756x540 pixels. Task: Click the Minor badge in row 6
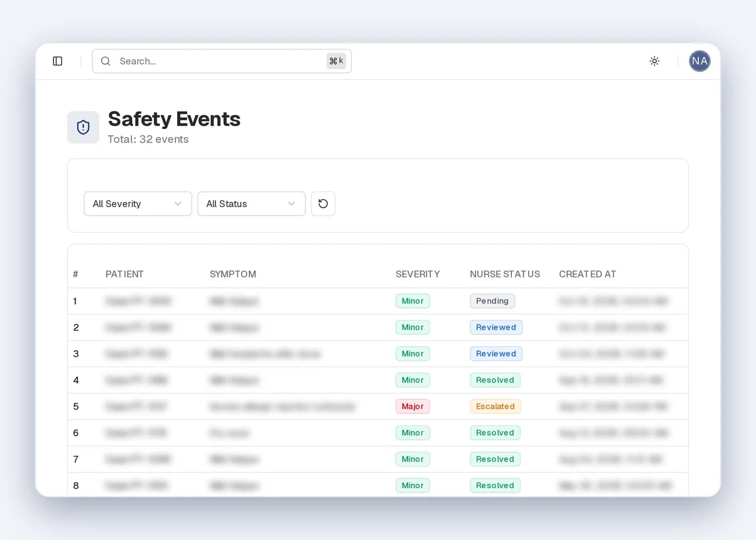coord(413,433)
